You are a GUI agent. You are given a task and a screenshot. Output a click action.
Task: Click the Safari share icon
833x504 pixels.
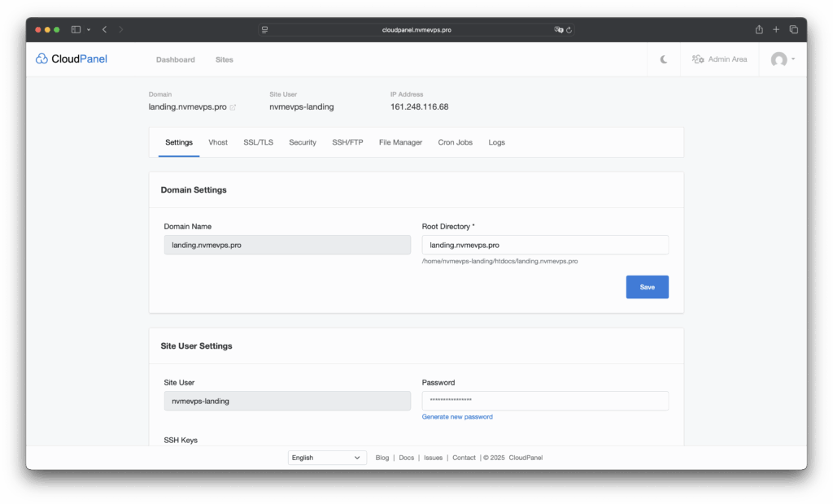[759, 29]
